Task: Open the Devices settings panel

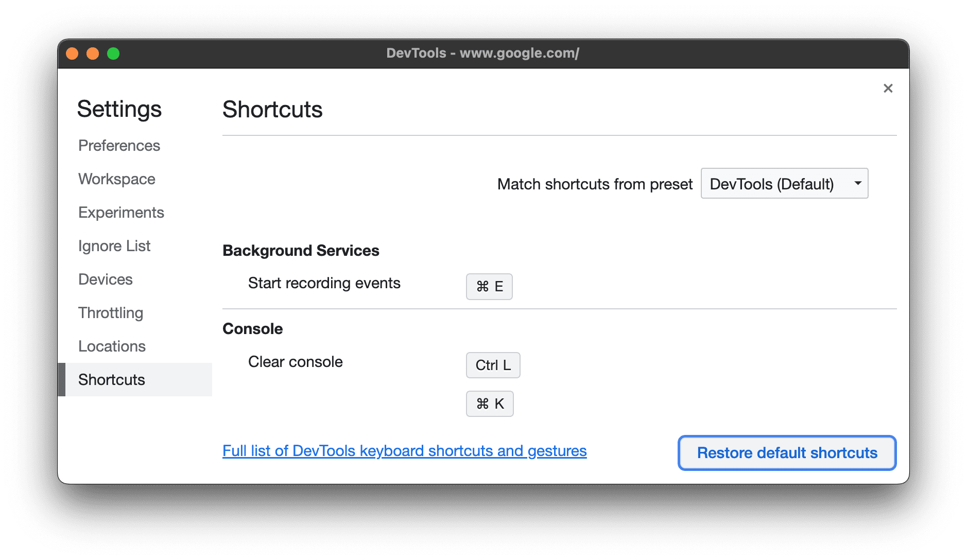Action: tap(106, 279)
